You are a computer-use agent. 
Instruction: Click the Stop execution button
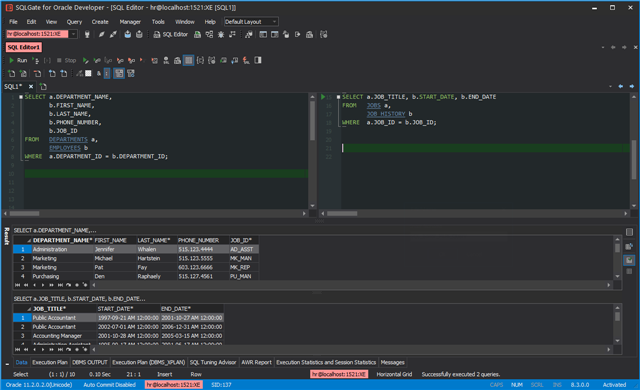66,60
